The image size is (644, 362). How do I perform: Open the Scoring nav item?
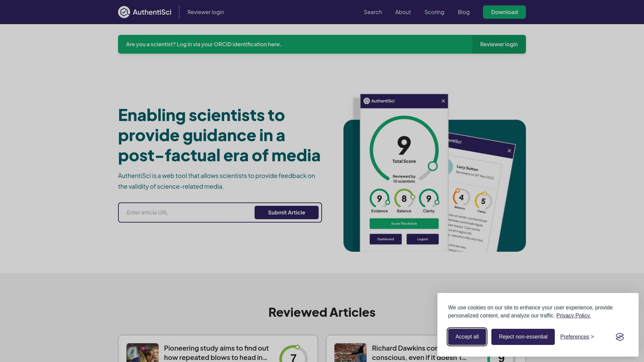click(434, 12)
